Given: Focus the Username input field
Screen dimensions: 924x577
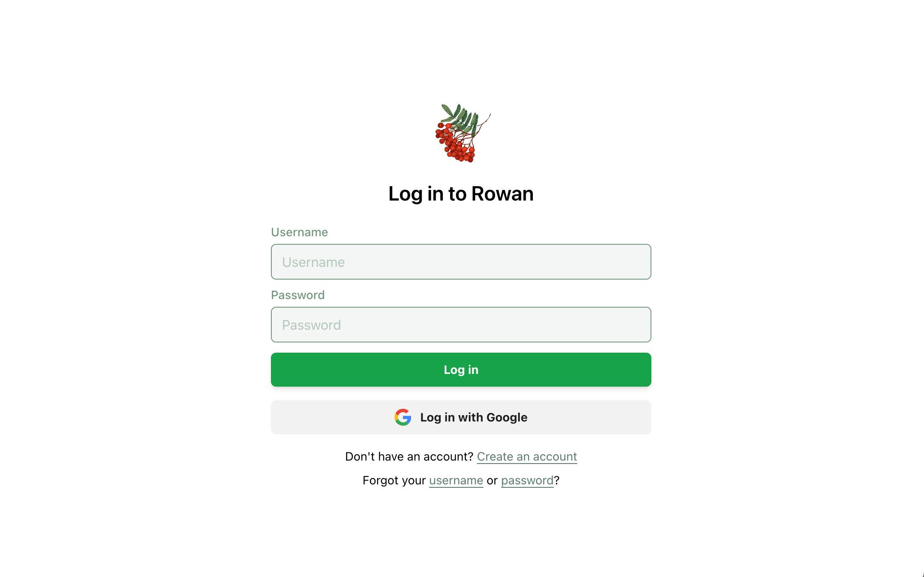Looking at the screenshot, I should tap(461, 262).
